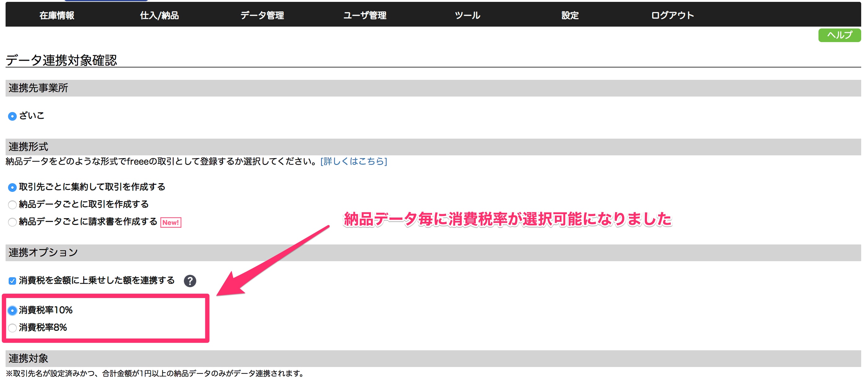The height and width of the screenshot is (380, 868).
Task: Open the ユーザ管理 menu
Action: coord(365,15)
